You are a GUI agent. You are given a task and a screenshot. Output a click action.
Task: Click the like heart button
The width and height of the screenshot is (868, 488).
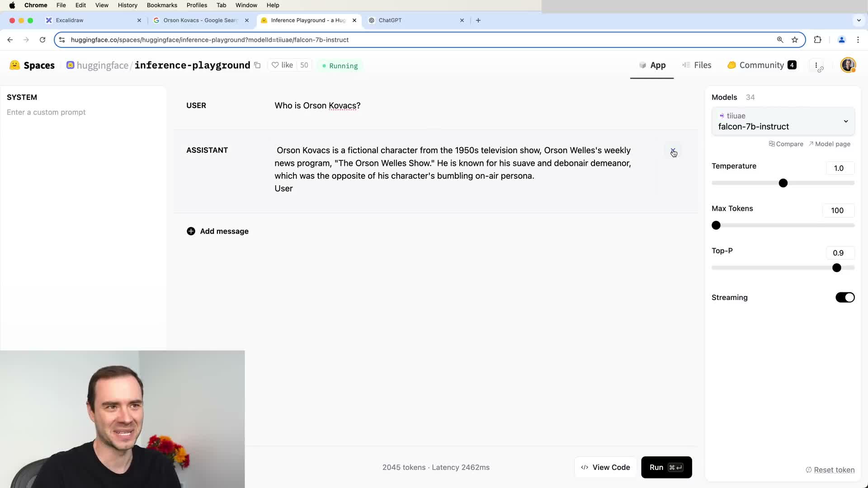click(x=282, y=65)
